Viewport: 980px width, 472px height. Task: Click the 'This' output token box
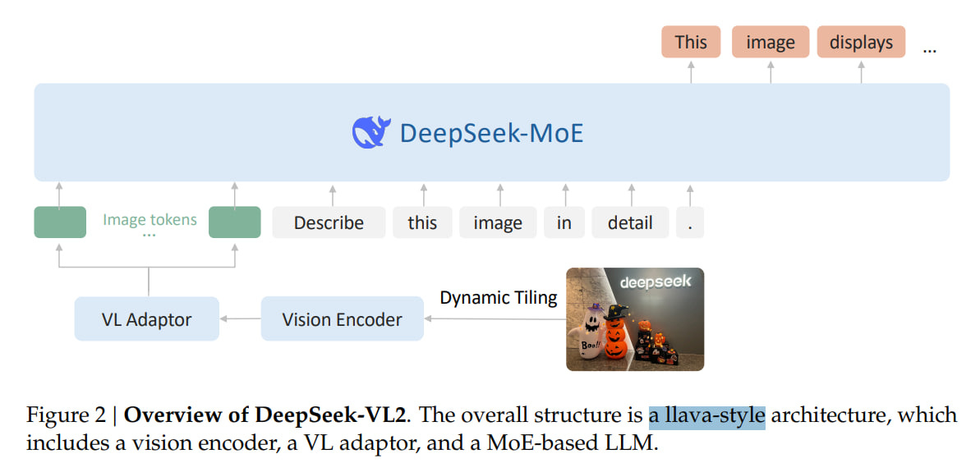(x=691, y=42)
